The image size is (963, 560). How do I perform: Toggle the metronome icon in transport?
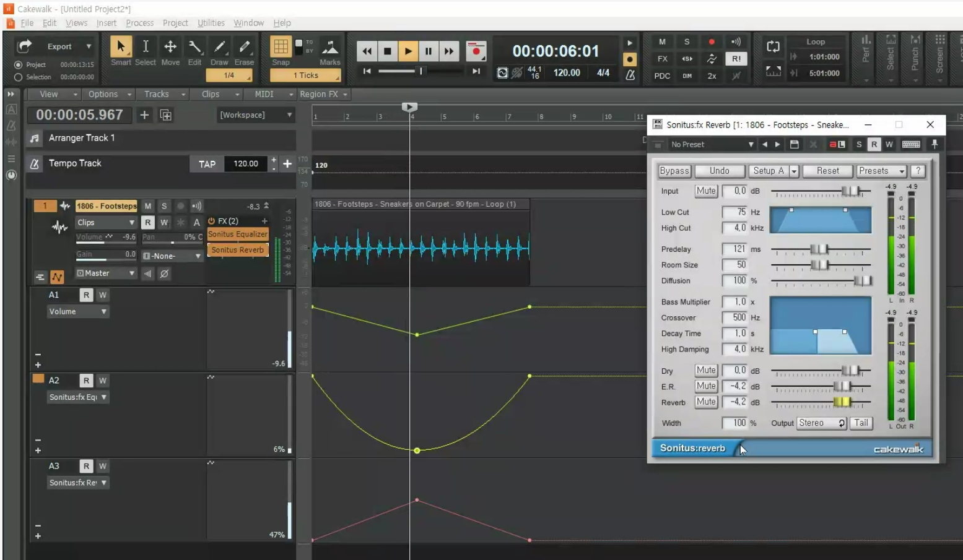tap(630, 74)
